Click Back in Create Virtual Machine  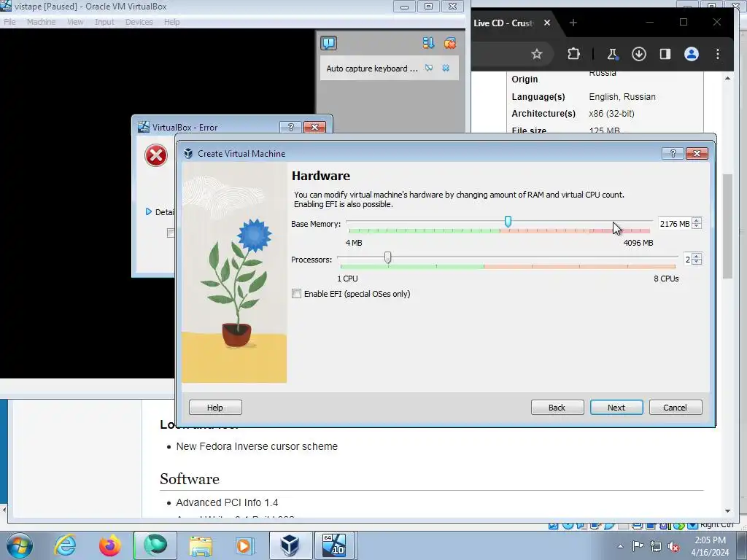click(557, 408)
